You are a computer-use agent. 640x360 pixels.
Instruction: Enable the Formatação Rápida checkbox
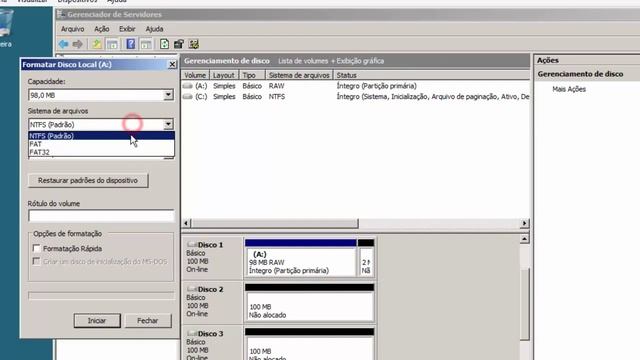(x=37, y=248)
